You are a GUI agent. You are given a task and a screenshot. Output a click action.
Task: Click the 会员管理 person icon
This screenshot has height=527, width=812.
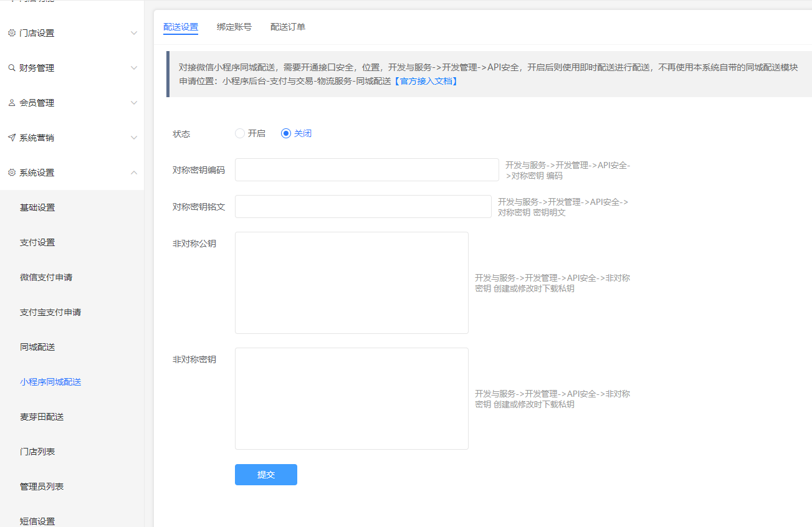12,103
